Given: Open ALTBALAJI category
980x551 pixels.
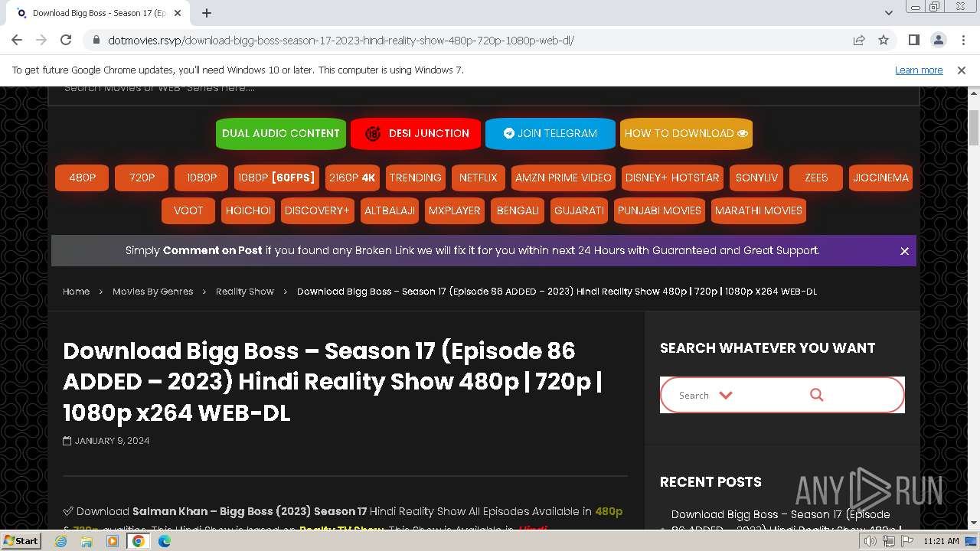Looking at the screenshot, I should (390, 210).
